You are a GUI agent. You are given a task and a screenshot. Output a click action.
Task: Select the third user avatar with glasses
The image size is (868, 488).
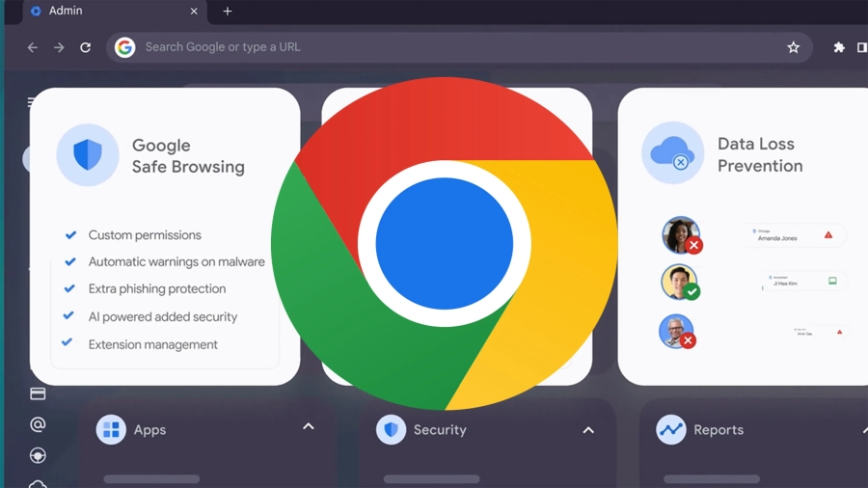(x=676, y=332)
